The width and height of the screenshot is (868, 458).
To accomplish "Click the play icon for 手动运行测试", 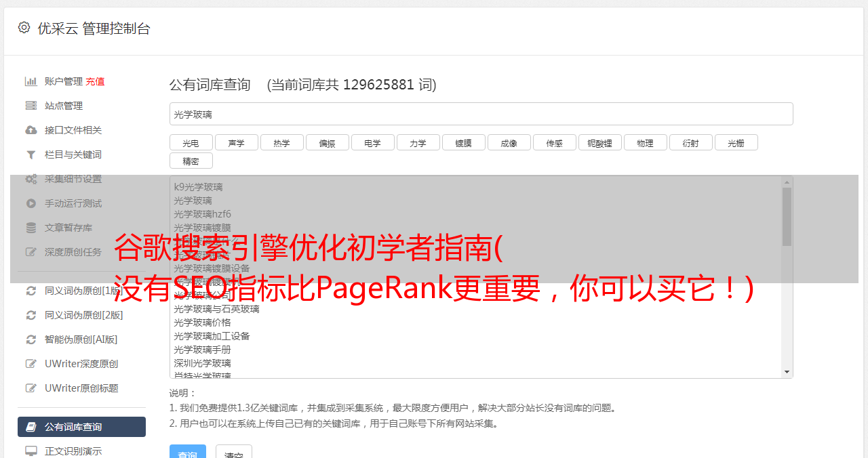I will click(31, 203).
